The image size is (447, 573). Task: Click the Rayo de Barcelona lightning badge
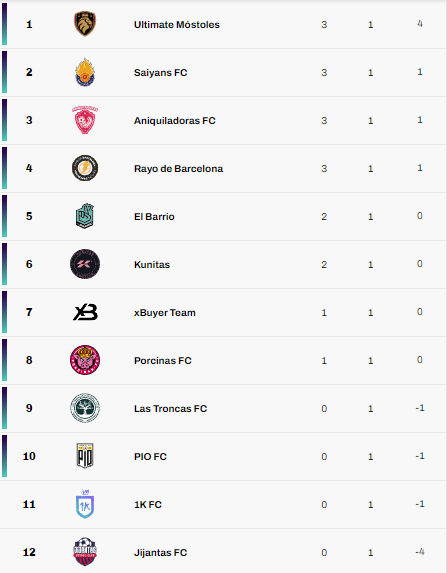(85, 168)
